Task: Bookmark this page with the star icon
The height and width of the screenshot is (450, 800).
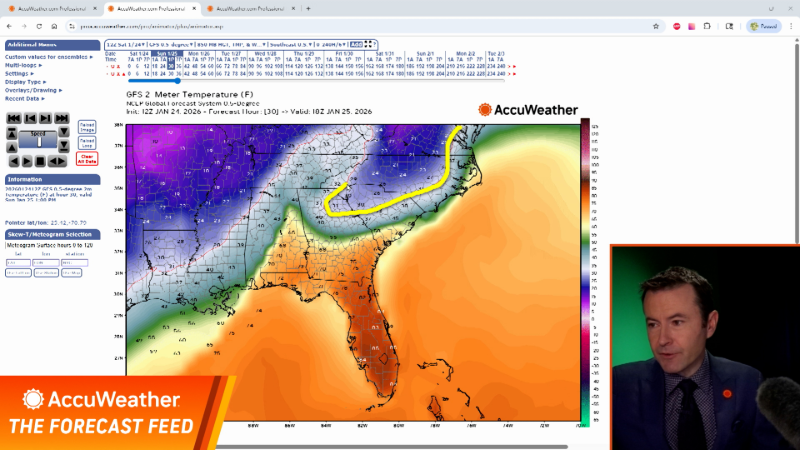Action: point(656,26)
